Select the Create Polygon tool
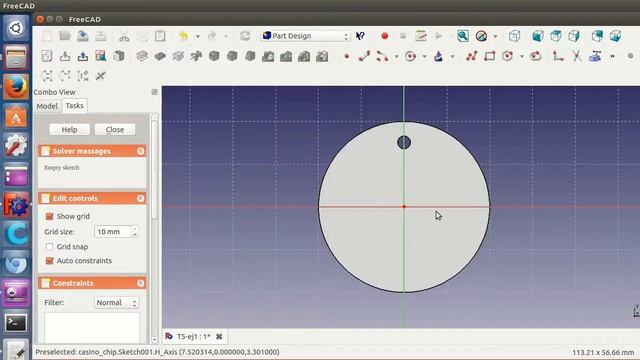 [x=507, y=56]
